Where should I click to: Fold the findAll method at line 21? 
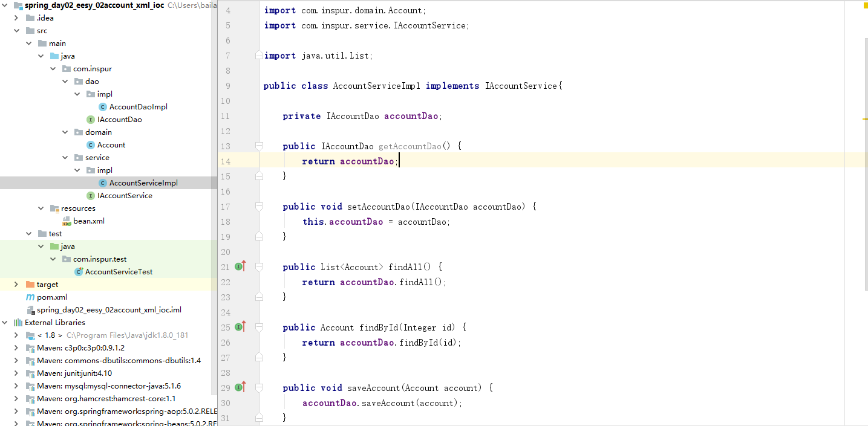[259, 266]
